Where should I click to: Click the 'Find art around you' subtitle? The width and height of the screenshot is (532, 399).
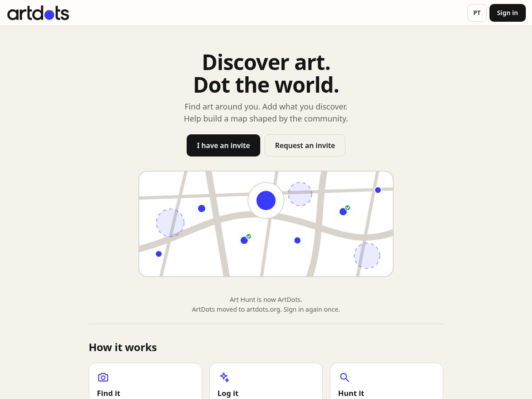(266, 113)
